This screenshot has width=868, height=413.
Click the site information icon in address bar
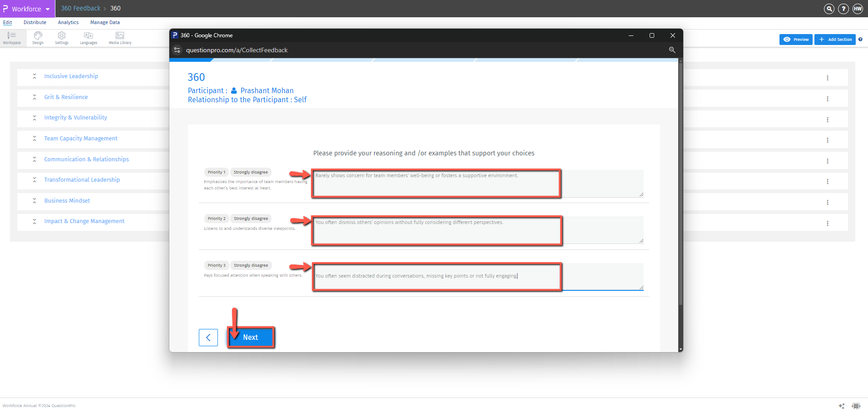pyautogui.click(x=178, y=50)
